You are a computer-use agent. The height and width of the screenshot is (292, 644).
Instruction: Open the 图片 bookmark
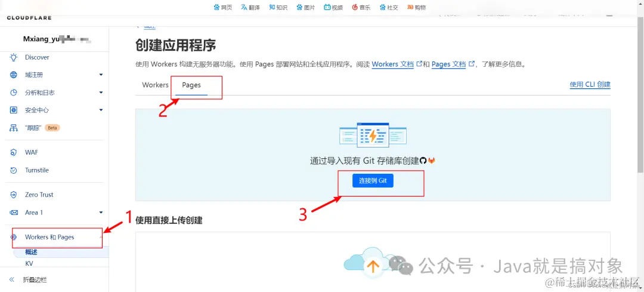click(x=305, y=7)
